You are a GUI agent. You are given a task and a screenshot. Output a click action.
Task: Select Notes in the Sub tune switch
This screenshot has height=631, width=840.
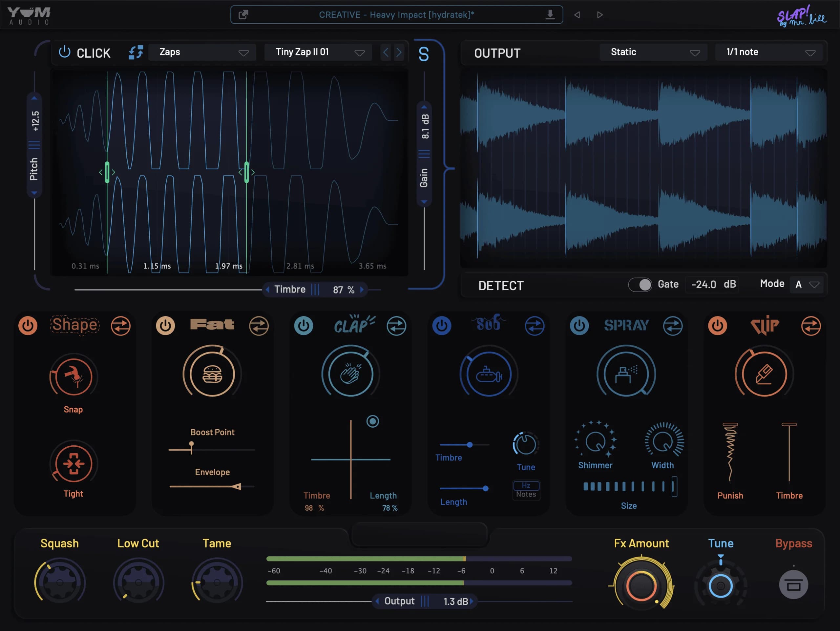[526, 494]
